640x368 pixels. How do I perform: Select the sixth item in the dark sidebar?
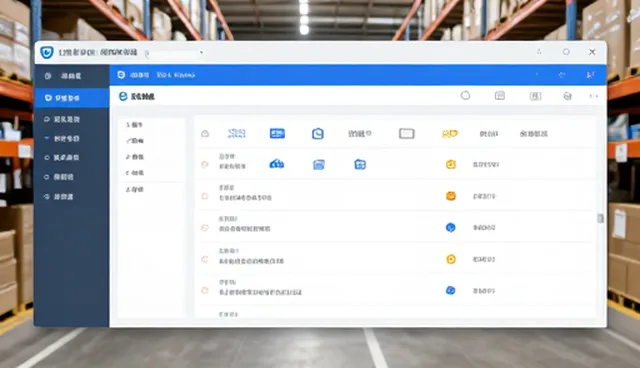59,177
